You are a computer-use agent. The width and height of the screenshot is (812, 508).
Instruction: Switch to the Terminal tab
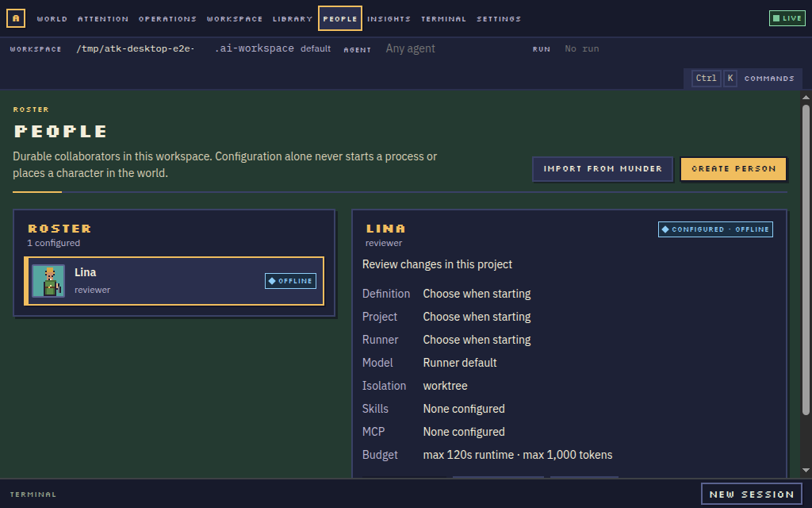444,19
